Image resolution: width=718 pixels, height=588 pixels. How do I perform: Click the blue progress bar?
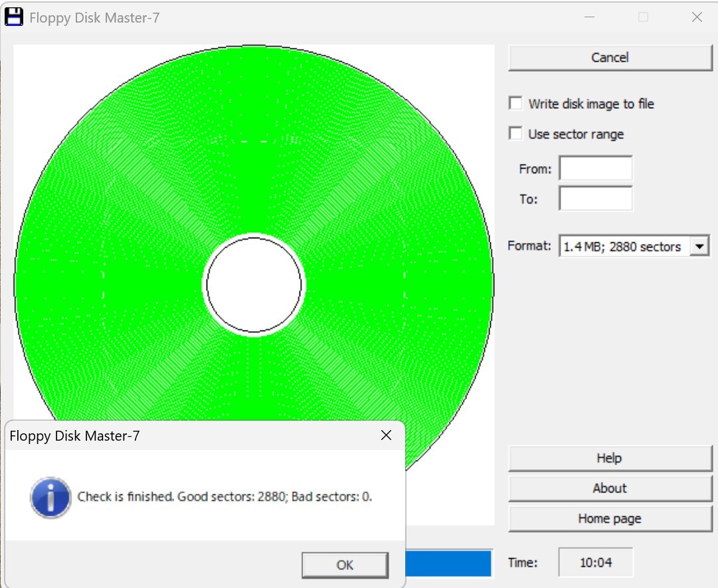tap(448, 563)
